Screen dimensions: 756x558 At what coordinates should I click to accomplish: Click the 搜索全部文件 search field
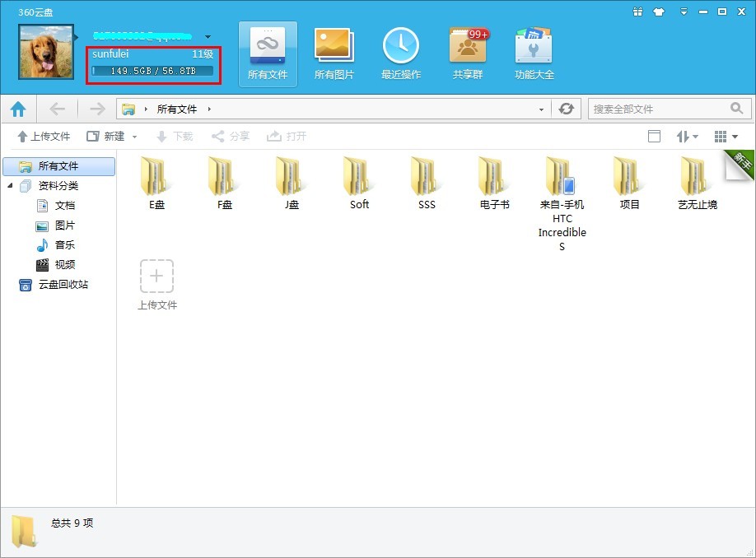coord(659,109)
